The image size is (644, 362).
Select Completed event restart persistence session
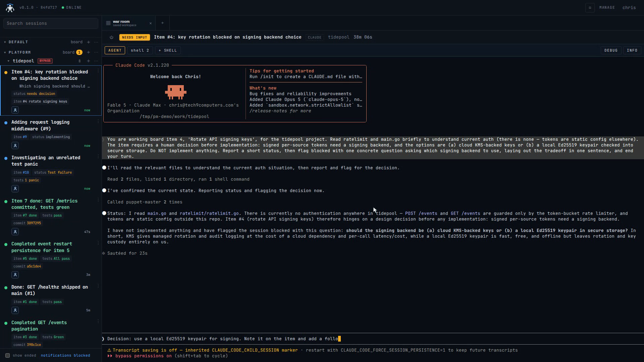click(x=51, y=259)
